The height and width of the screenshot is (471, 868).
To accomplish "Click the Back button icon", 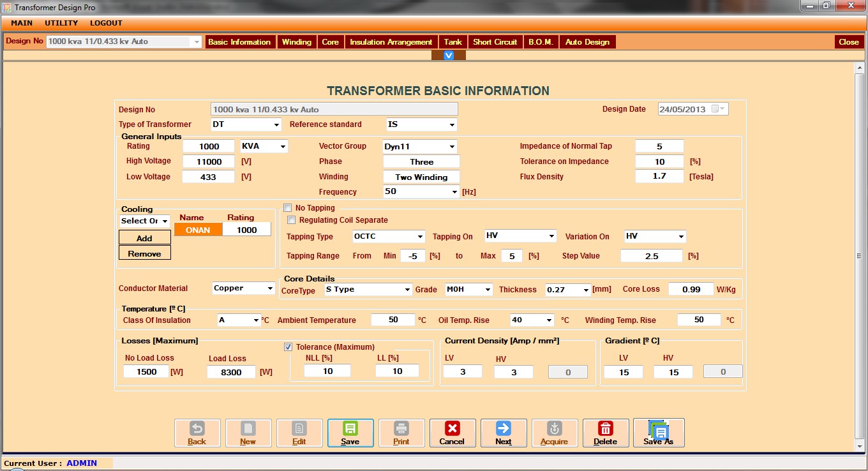I will 197,428.
